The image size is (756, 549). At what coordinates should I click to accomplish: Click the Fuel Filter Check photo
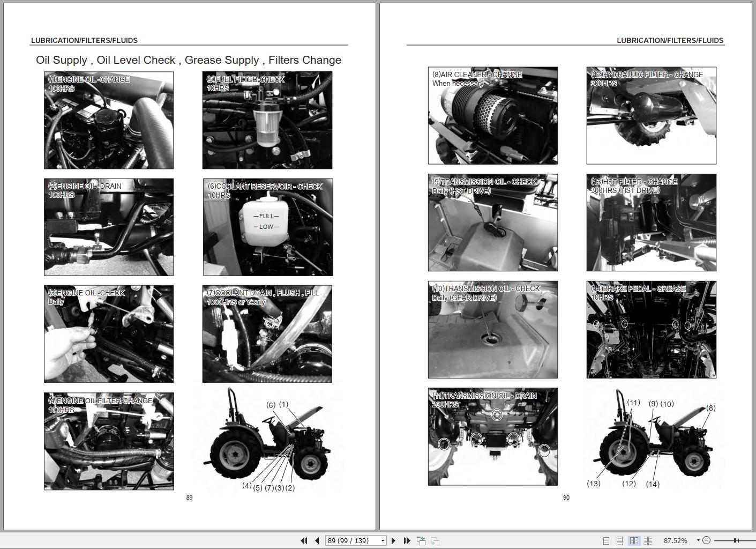(x=267, y=120)
